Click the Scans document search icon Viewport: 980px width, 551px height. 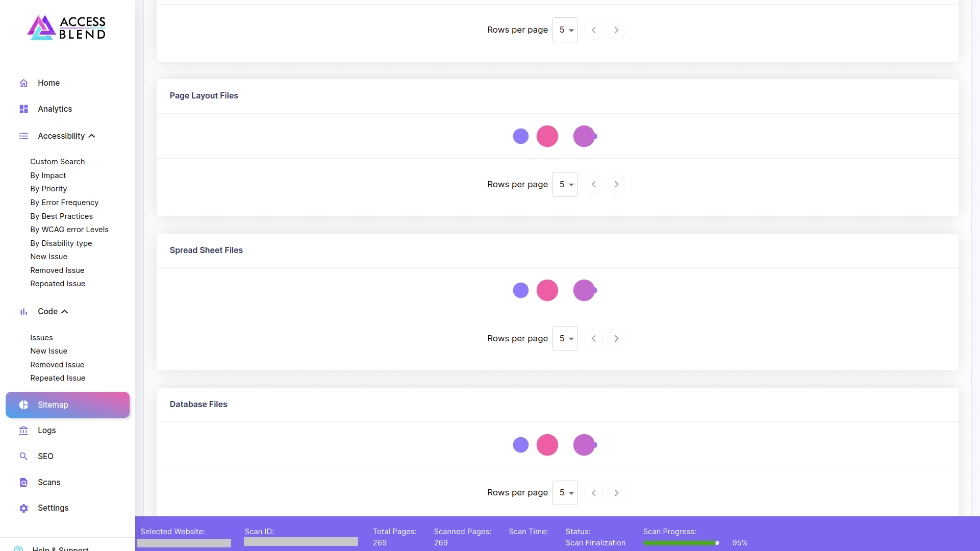coord(23,483)
